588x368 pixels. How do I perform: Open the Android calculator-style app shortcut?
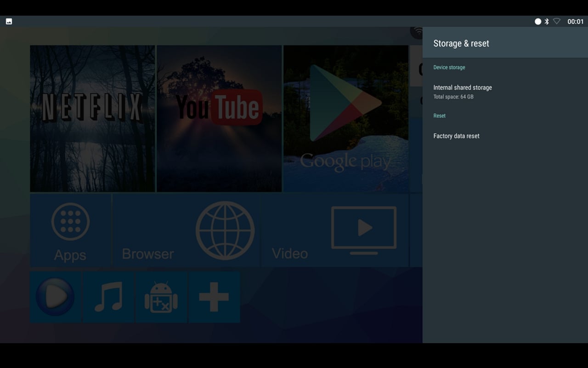click(x=161, y=297)
